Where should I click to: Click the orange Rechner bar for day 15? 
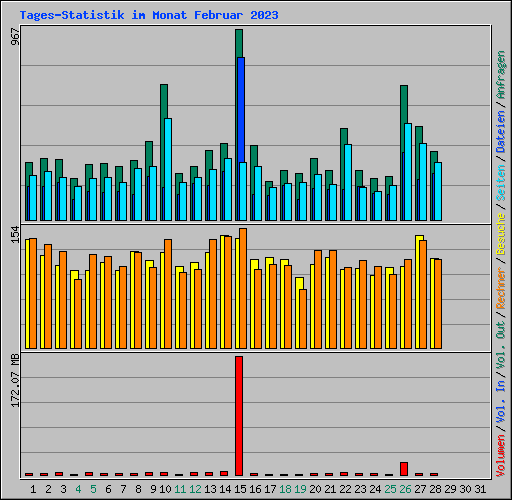click(243, 289)
